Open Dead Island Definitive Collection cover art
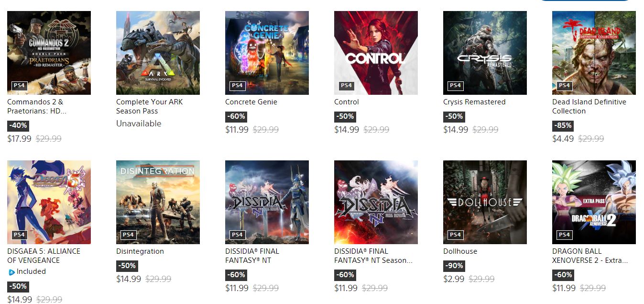Viewport: 644px width, 304px height. click(x=594, y=53)
